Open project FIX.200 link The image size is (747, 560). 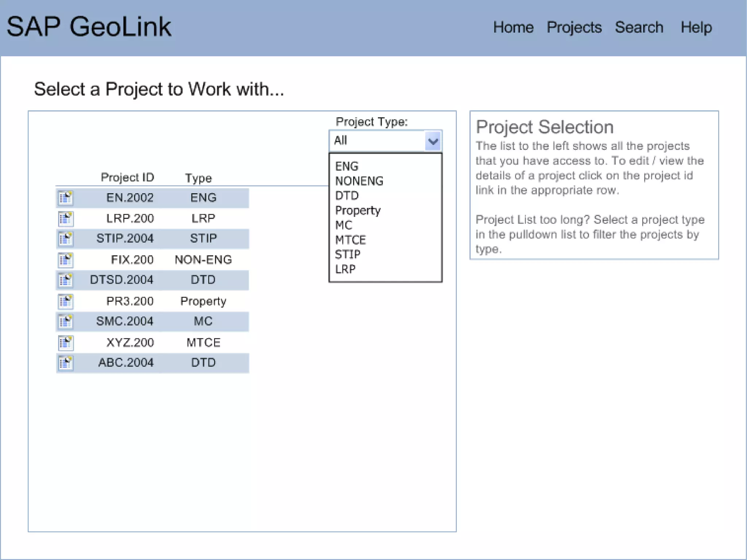[132, 260]
